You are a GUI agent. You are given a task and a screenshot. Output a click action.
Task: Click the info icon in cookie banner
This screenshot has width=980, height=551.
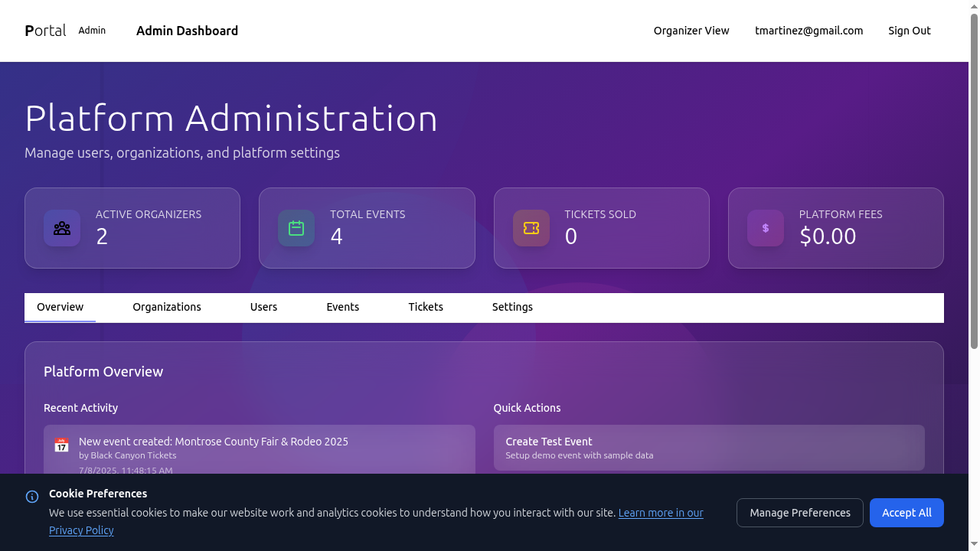[32, 497]
